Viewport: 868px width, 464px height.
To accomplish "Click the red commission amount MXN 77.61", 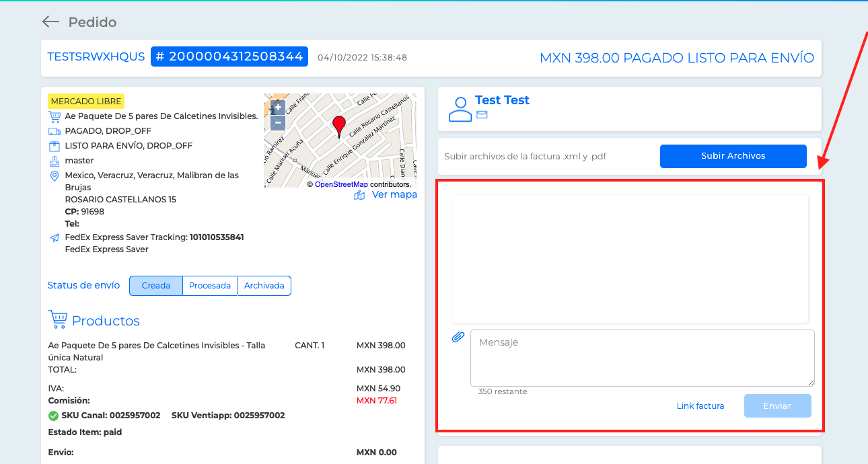I will coord(377,401).
